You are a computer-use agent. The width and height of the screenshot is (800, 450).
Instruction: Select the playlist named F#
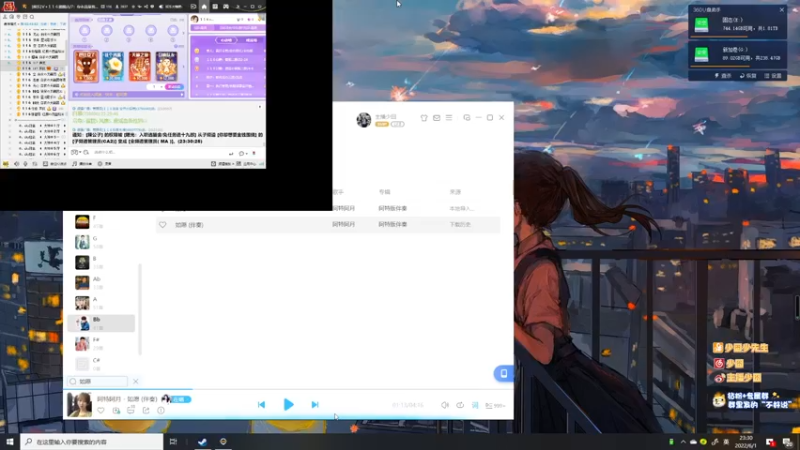[x=101, y=343]
